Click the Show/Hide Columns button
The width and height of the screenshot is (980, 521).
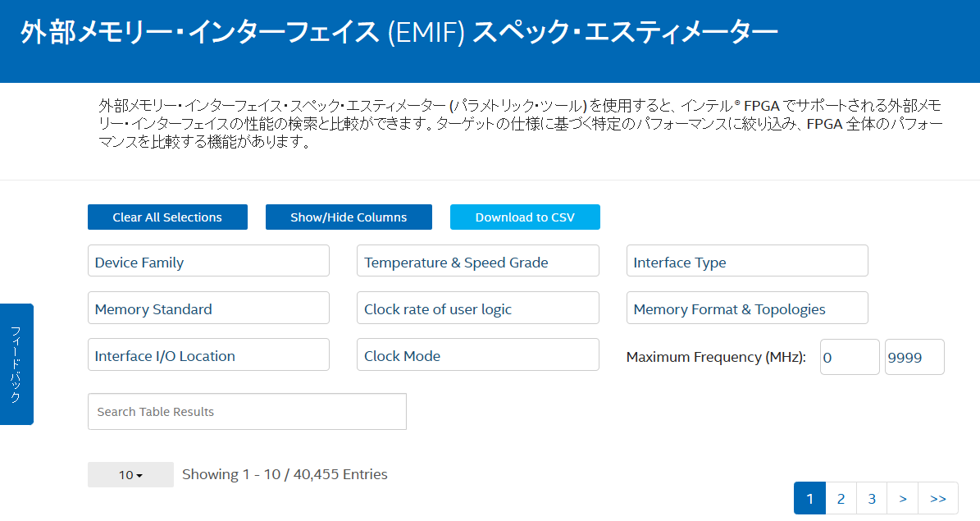[x=349, y=217]
